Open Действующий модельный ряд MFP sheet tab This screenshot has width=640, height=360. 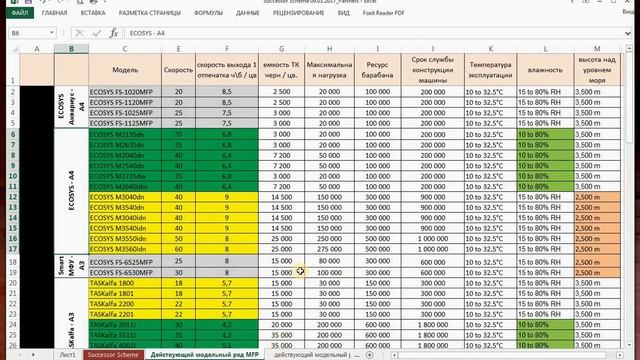(204, 355)
